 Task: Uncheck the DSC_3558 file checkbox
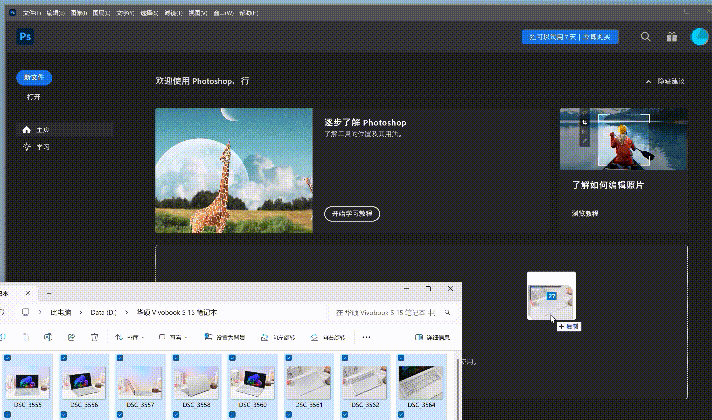tap(176, 358)
